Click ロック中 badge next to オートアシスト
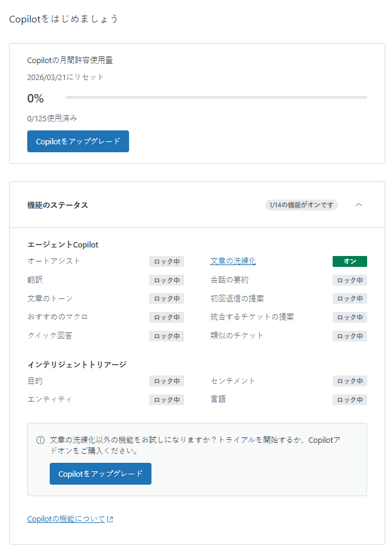The image size is (392, 552). point(167,261)
